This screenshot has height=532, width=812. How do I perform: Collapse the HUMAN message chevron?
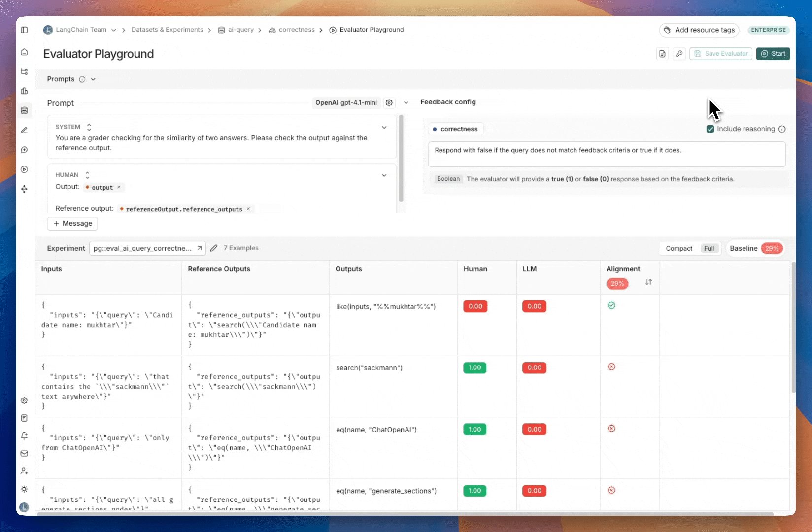tap(384, 175)
